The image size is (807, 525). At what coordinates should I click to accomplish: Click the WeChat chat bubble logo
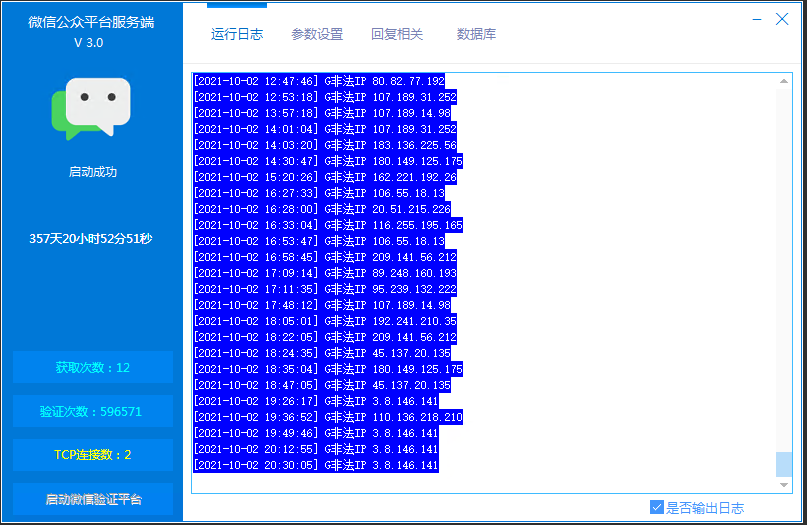pyautogui.click(x=91, y=109)
